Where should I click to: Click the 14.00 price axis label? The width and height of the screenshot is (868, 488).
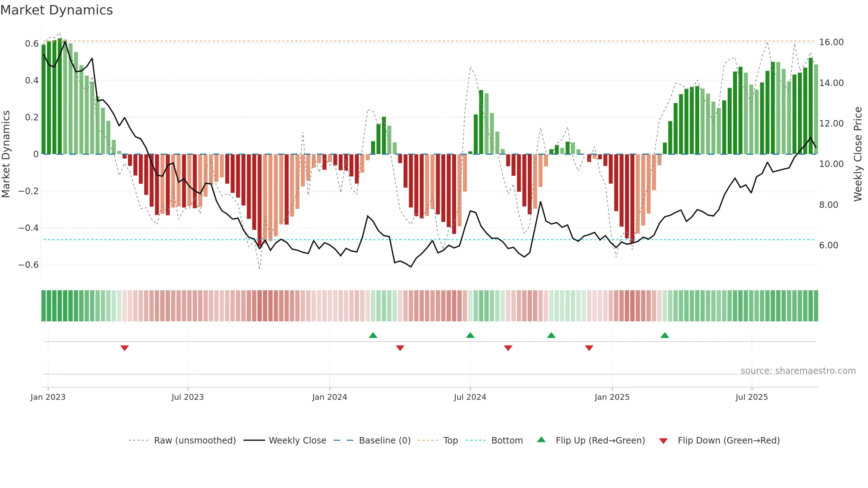tap(831, 83)
